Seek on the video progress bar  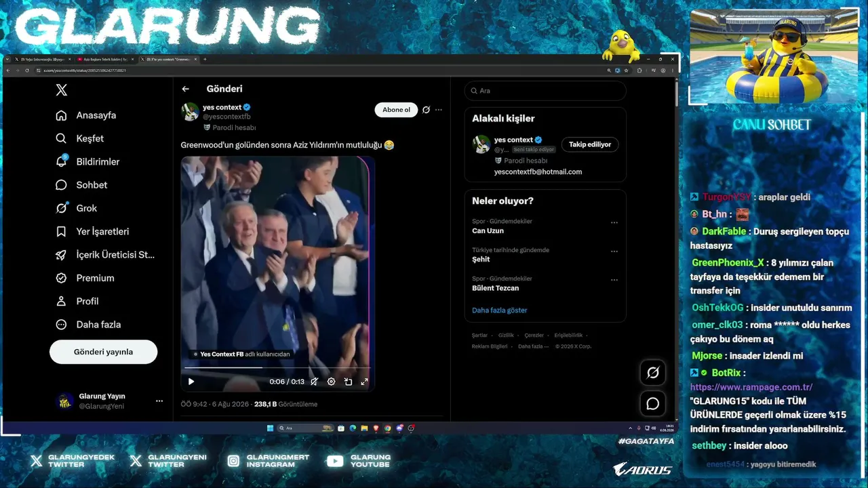click(277, 368)
